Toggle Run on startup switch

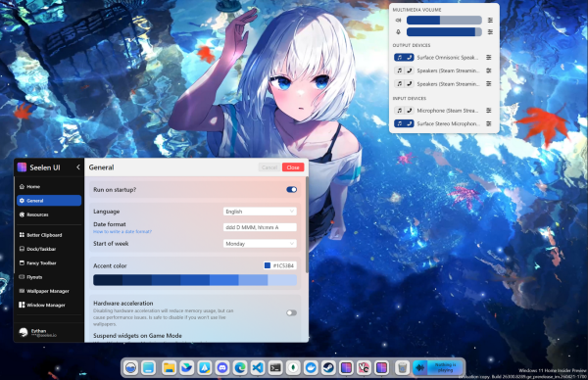tap(292, 190)
